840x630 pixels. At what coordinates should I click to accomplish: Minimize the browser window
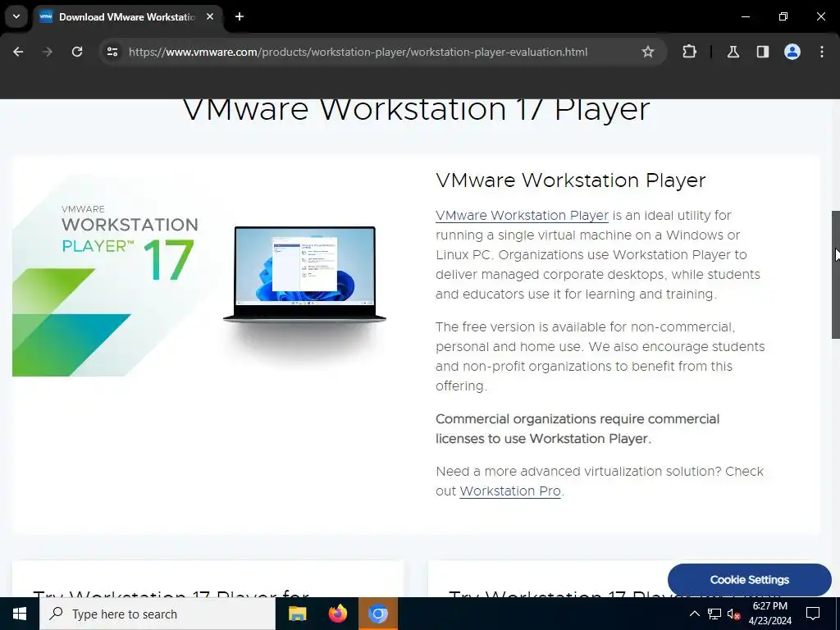pos(745,16)
